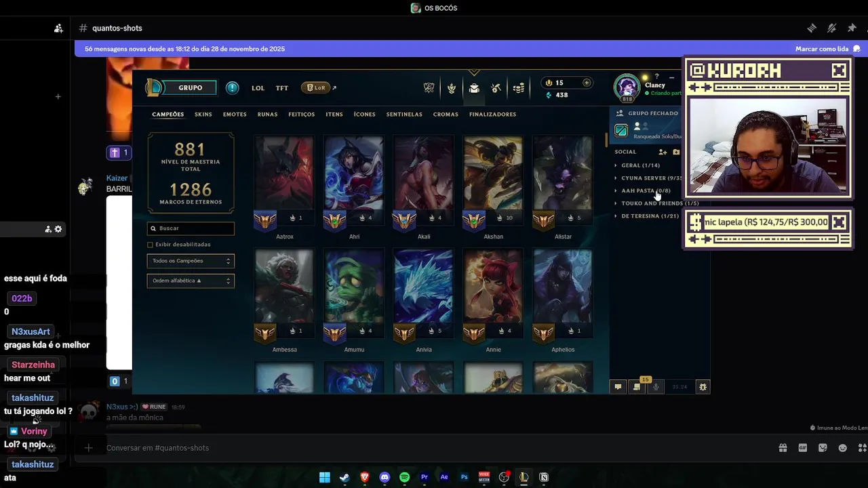This screenshot has height=488, width=868.
Task: Open the Clancy profile avatar
Action: 627,88
